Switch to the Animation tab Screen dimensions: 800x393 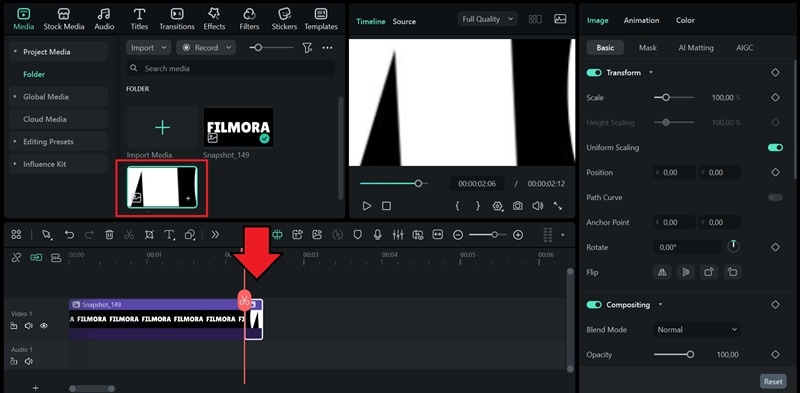click(x=641, y=20)
